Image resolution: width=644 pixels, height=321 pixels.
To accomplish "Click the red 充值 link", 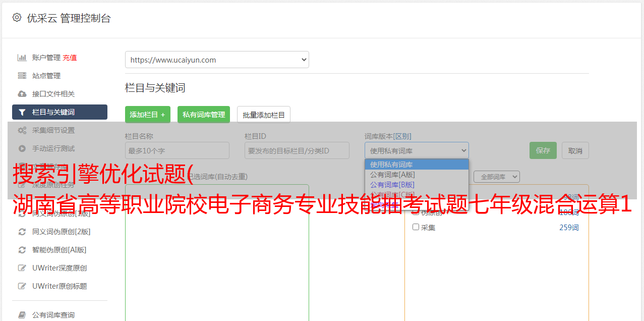I will click(x=70, y=58).
